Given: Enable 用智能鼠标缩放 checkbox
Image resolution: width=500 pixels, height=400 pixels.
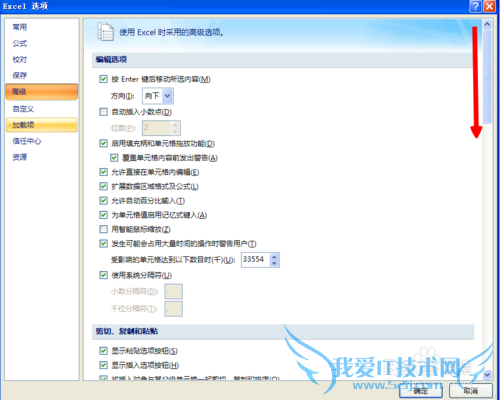Looking at the screenshot, I should click(x=103, y=229).
